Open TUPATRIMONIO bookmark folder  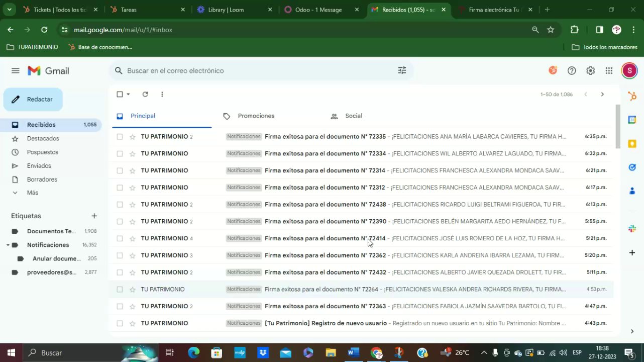(32, 47)
